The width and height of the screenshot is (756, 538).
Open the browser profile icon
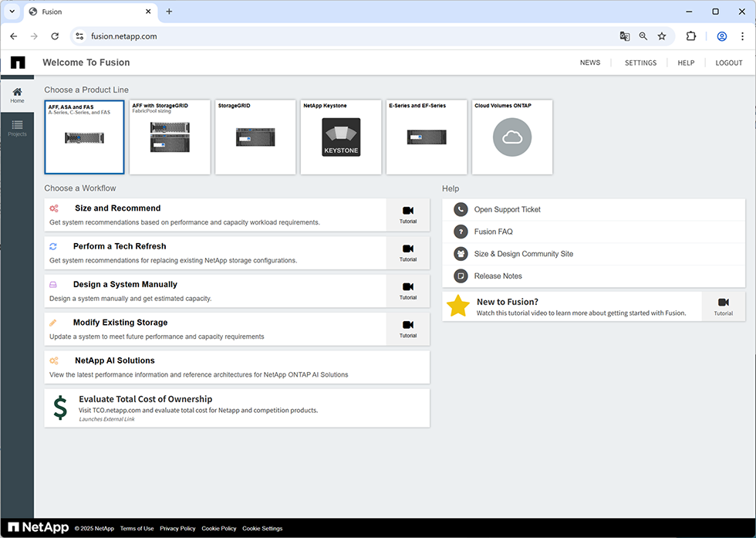[x=722, y=36]
